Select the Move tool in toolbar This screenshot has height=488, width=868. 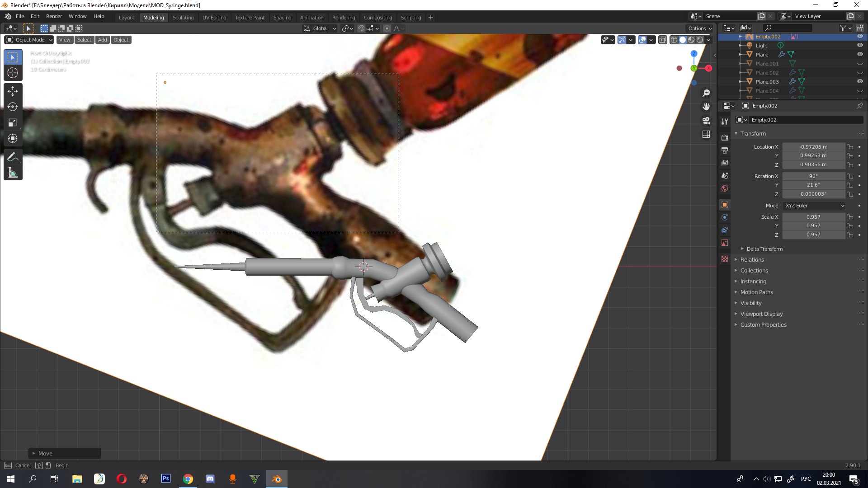(13, 91)
